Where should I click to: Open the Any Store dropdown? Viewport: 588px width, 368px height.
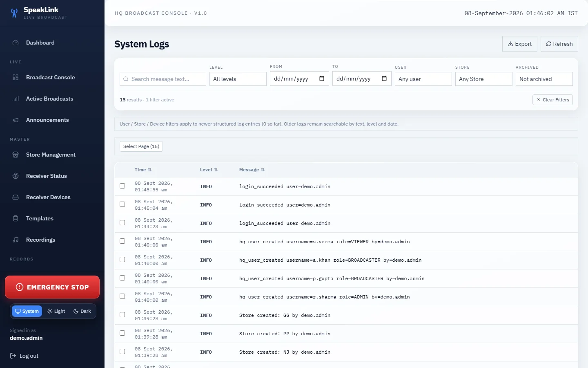click(484, 79)
